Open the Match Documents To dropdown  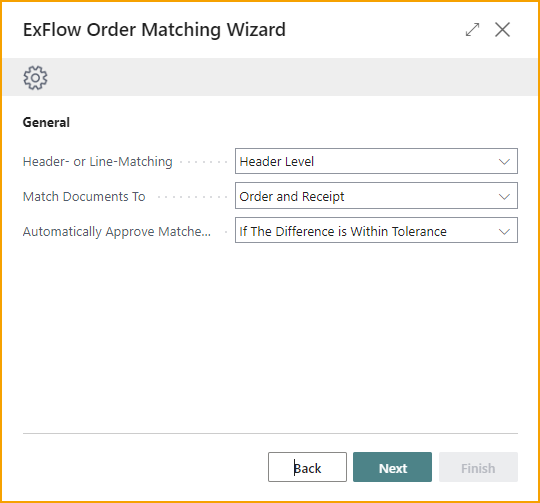coord(376,196)
